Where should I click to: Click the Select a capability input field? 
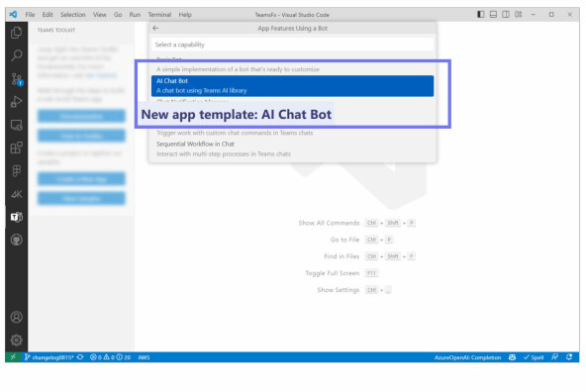click(292, 45)
